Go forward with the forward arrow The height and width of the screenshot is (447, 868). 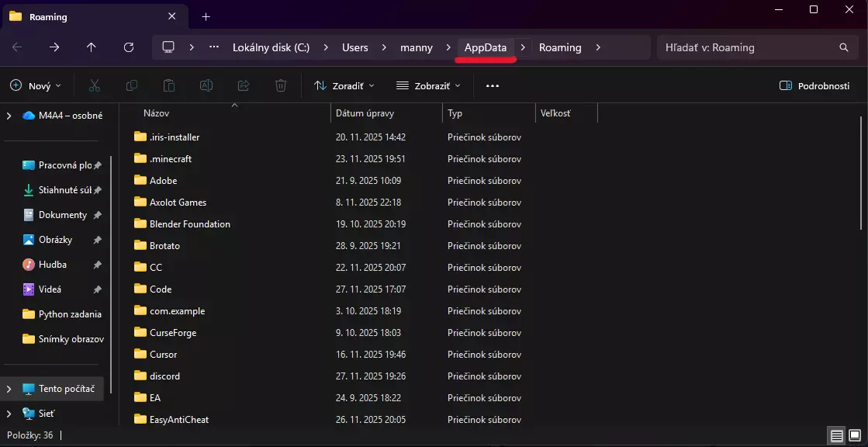(54, 47)
